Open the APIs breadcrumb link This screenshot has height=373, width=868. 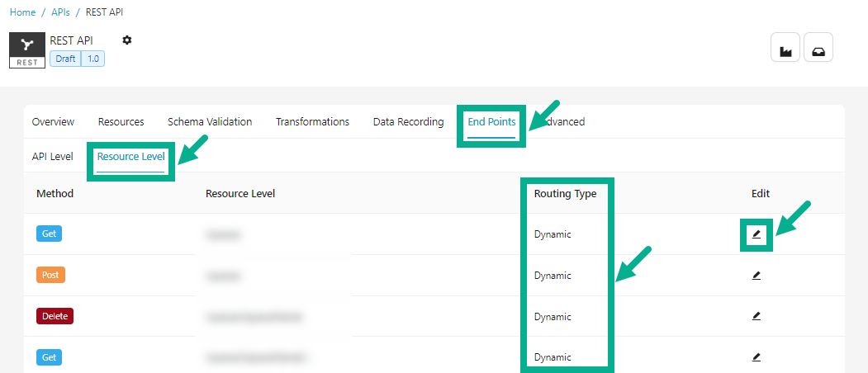(59, 12)
